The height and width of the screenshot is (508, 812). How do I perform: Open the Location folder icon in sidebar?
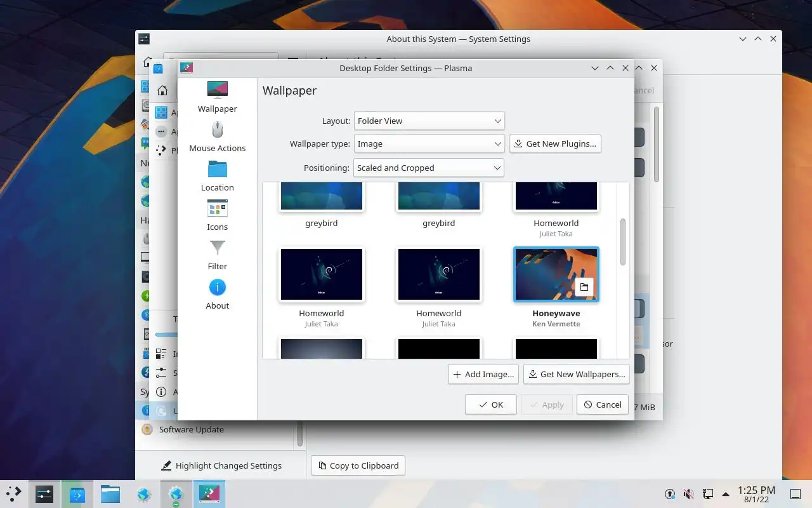click(217, 169)
